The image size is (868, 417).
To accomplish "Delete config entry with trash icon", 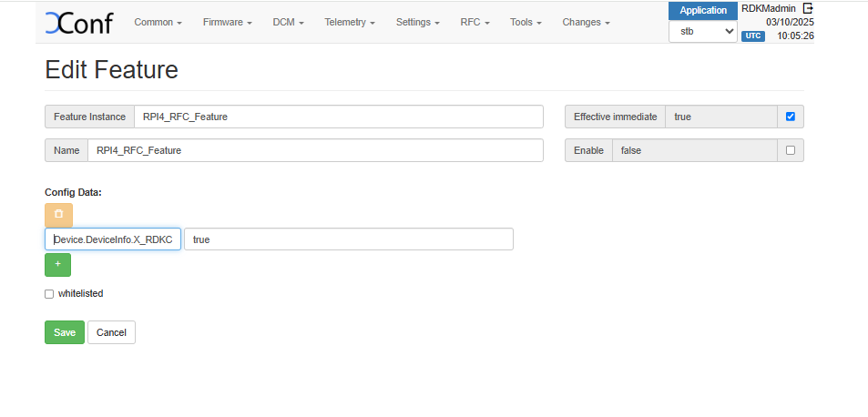I will [x=58, y=215].
